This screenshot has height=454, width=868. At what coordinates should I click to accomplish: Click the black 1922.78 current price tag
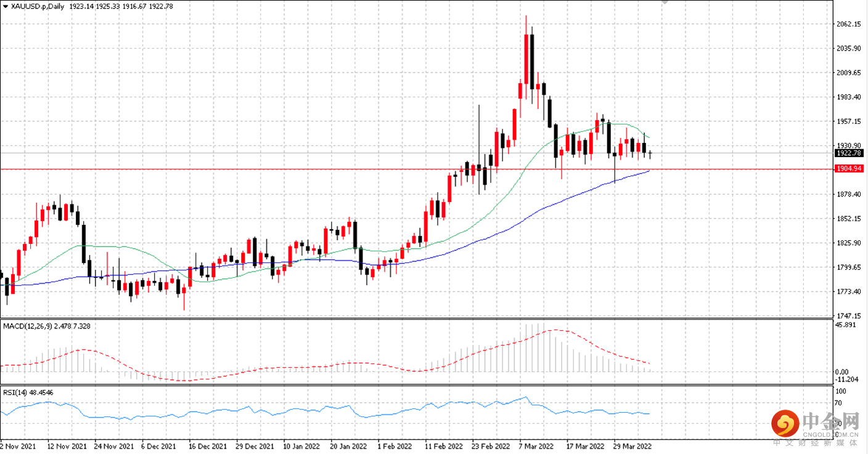(849, 153)
